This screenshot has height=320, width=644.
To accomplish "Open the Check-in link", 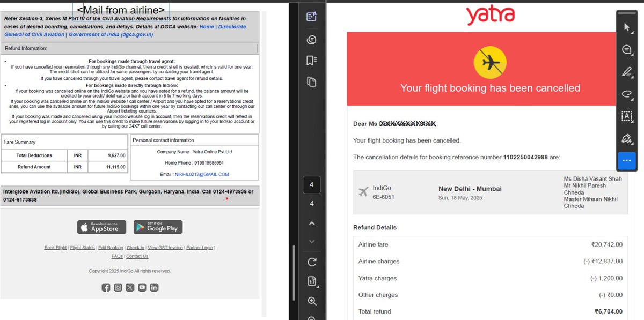I will point(135,248).
